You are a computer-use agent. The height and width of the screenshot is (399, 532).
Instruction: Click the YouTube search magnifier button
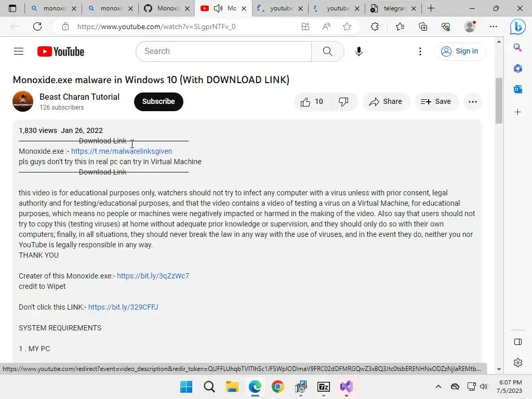tap(327, 51)
